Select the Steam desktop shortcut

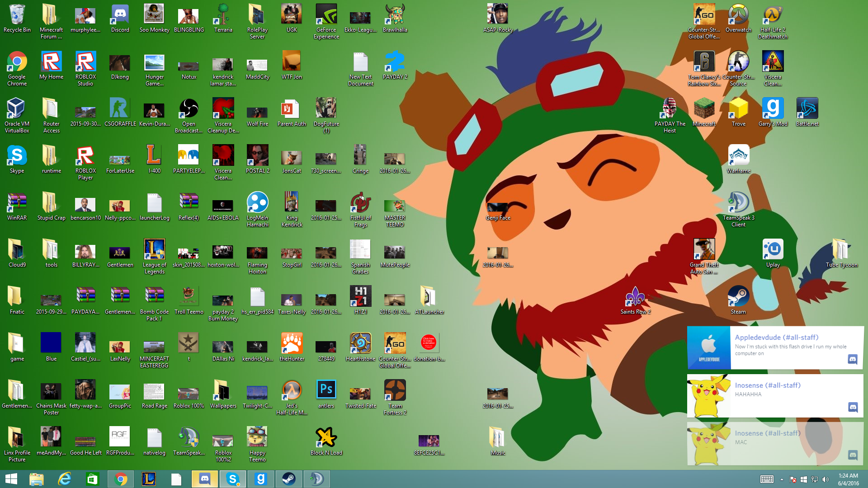(738, 300)
